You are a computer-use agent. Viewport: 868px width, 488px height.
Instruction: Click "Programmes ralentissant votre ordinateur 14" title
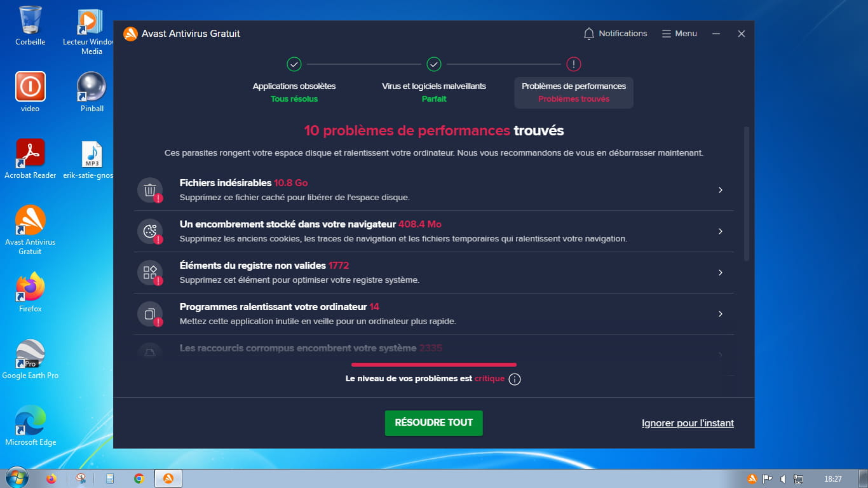coord(280,307)
